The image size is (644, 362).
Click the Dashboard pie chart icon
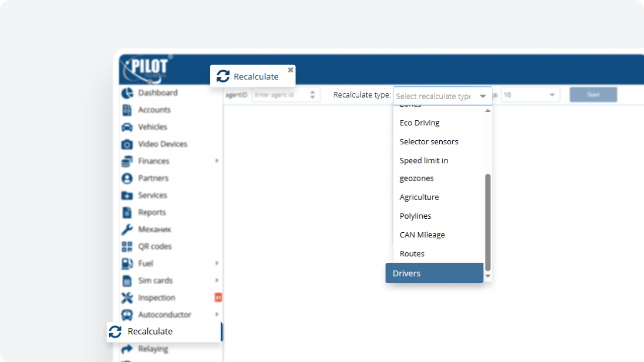(x=127, y=93)
